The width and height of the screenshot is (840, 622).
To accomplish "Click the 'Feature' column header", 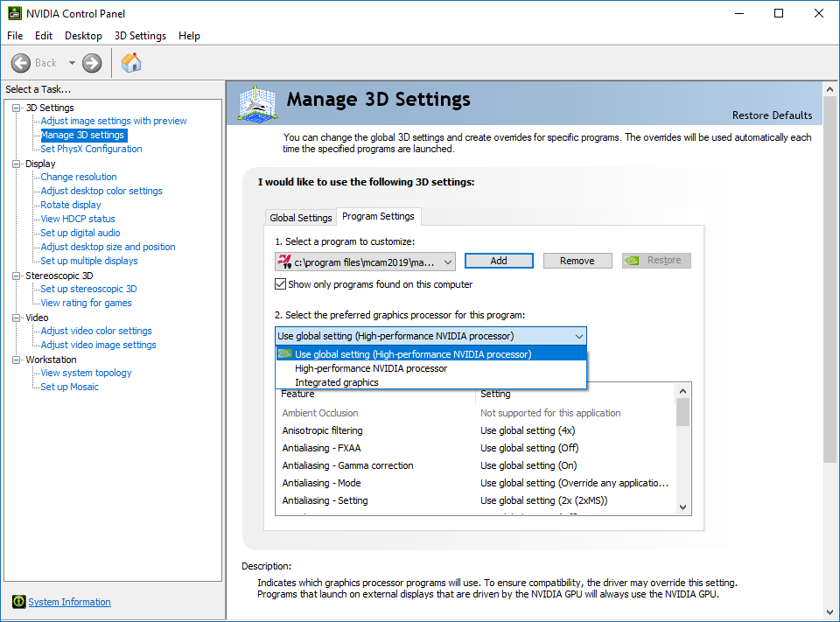I will (x=297, y=394).
